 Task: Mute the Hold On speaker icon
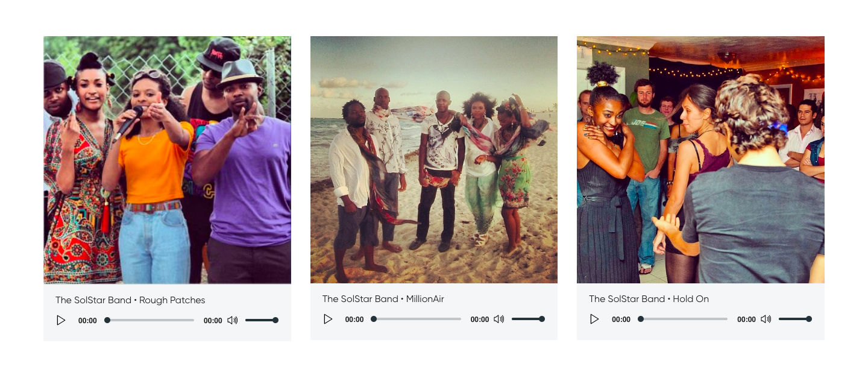tap(766, 319)
